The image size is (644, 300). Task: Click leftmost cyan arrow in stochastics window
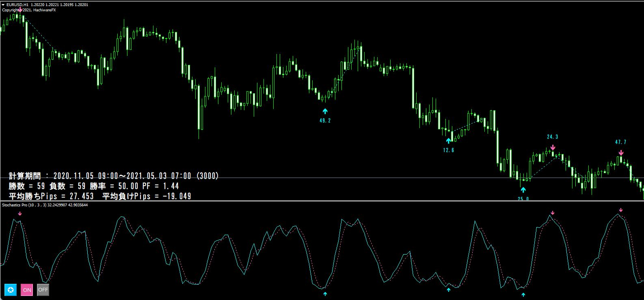coord(324,294)
